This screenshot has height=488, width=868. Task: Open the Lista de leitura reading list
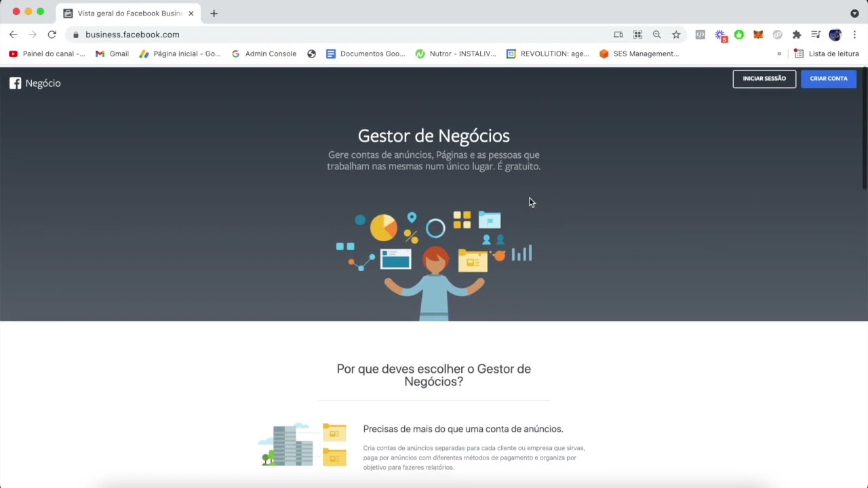tap(827, 54)
